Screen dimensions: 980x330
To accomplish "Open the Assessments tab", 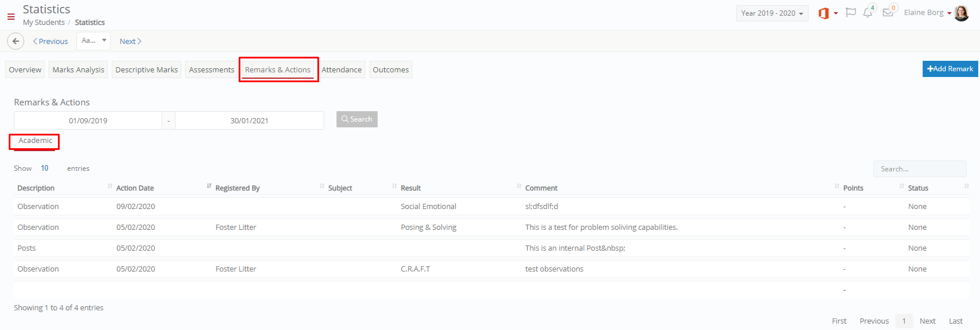I will point(211,69).
